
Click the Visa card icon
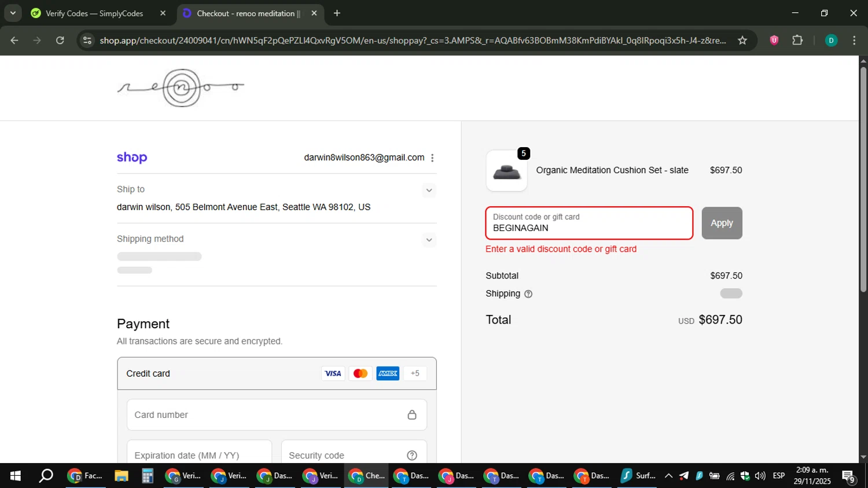333,373
